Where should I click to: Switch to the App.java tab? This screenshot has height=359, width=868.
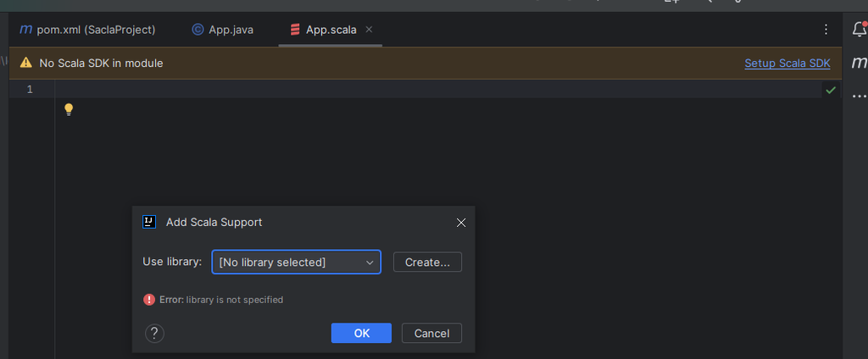pyautogui.click(x=223, y=30)
